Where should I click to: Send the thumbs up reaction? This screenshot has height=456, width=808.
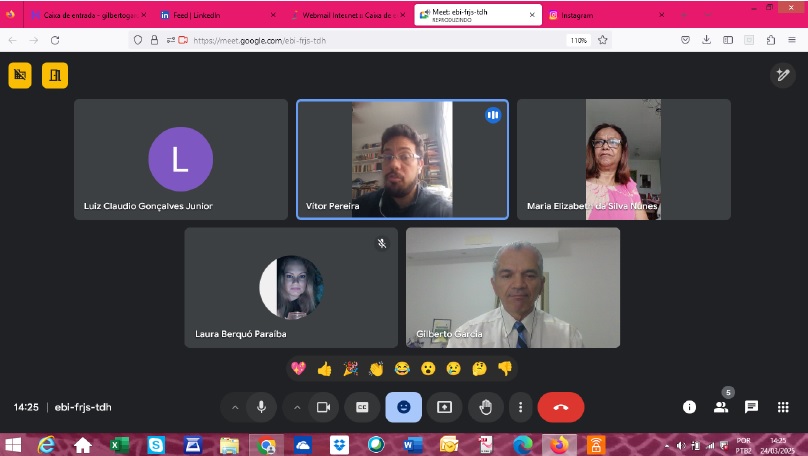tap(324, 369)
